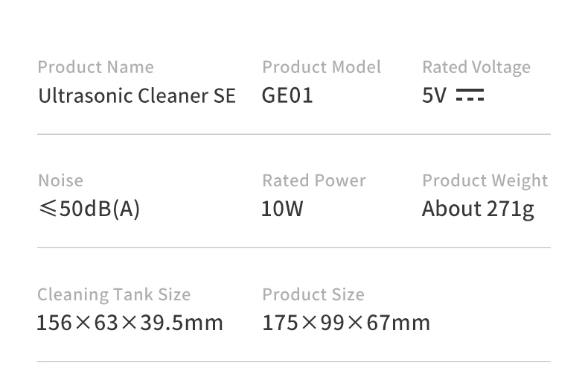Click the 156×63×39.5mm tank dimensions
The width and height of the screenshot is (588, 392).
pos(130,323)
